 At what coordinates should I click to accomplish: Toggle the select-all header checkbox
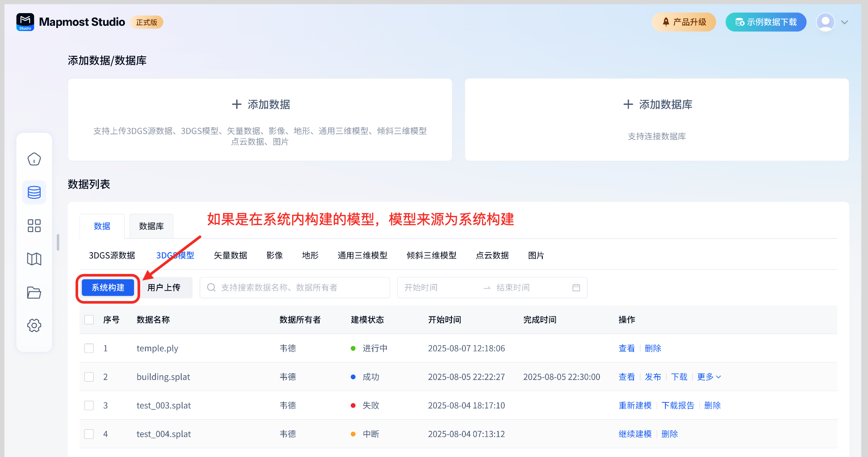pos(89,320)
